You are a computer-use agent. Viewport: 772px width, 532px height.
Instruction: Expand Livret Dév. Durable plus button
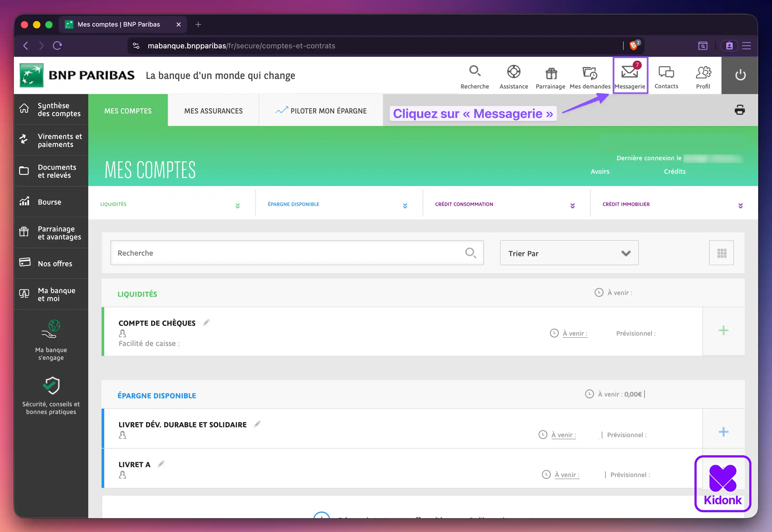[723, 432]
